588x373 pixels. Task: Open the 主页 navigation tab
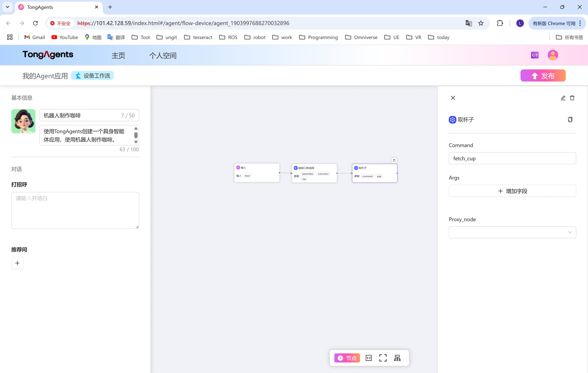pos(118,55)
